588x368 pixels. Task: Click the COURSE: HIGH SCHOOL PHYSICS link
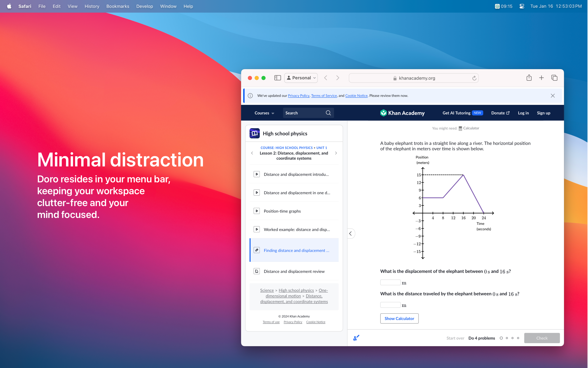pos(286,148)
